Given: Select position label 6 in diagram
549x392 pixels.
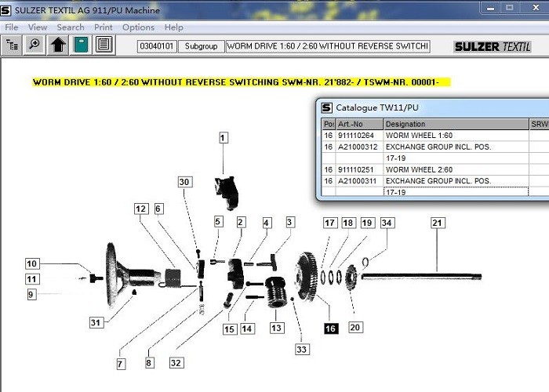Looking at the screenshot, I should [158, 209].
